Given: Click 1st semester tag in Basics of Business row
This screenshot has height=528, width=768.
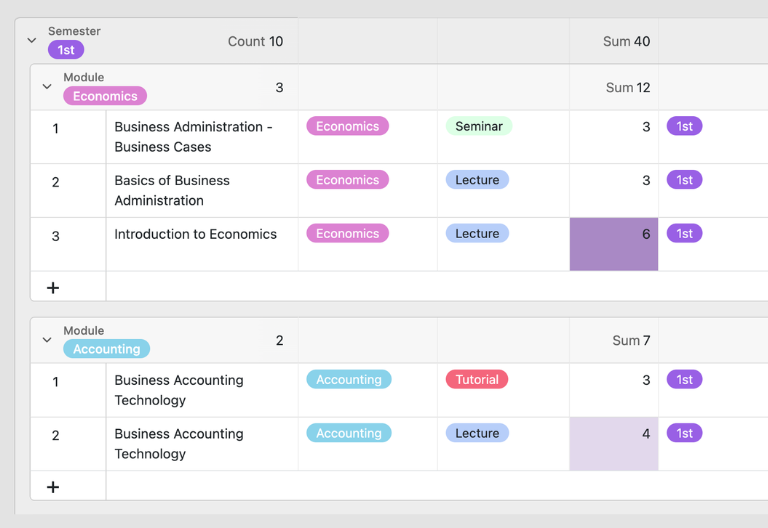Looking at the screenshot, I should pyautogui.click(x=684, y=180).
